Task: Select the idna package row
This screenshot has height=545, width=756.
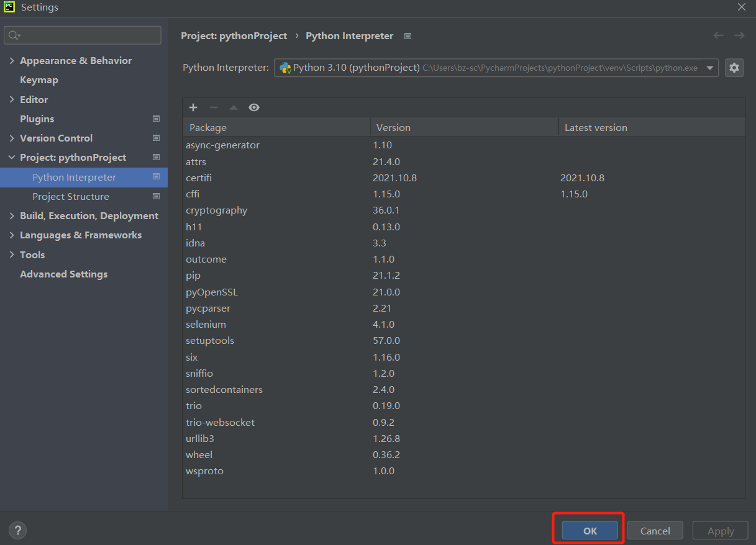Action: click(464, 243)
